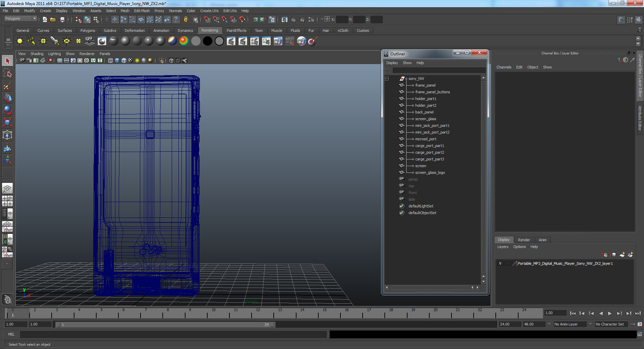Create a directional light from shelf
Image resolution: width=644 pixels, height=349 pixels.
click(x=32, y=41)
